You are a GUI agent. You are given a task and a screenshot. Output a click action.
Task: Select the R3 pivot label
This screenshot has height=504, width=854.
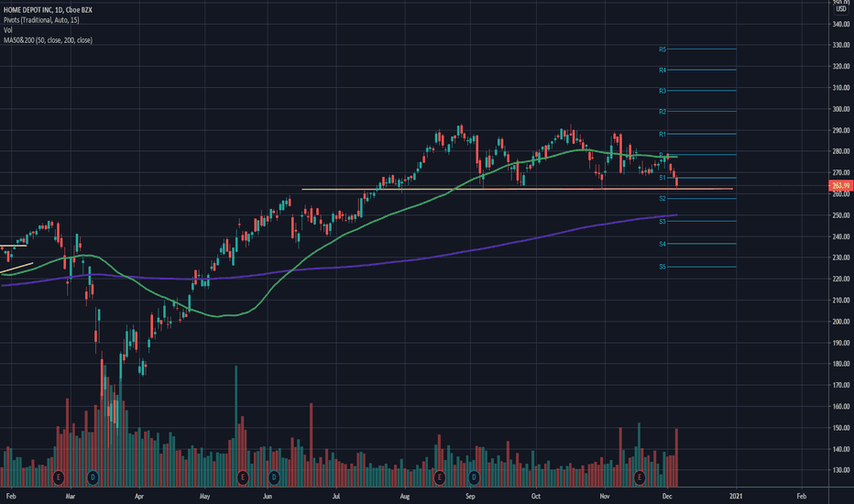(662, 91)
